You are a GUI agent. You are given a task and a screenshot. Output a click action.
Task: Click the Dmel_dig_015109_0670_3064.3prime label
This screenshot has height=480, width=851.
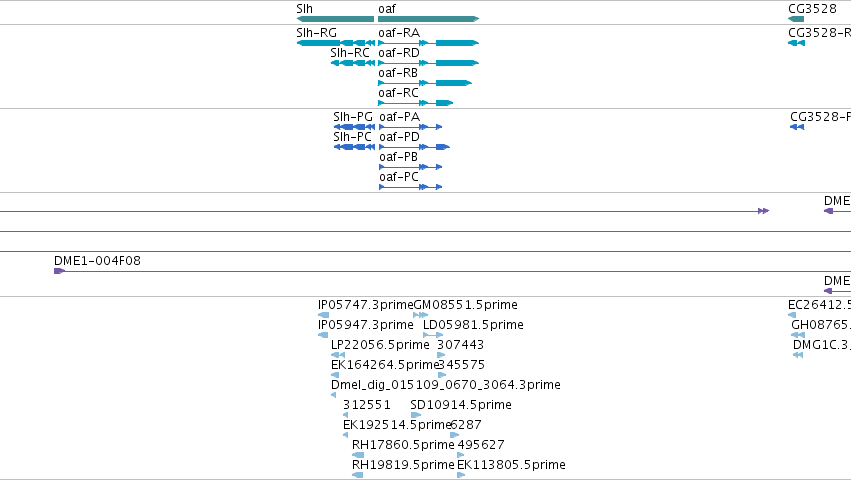(x=446, y=384)
